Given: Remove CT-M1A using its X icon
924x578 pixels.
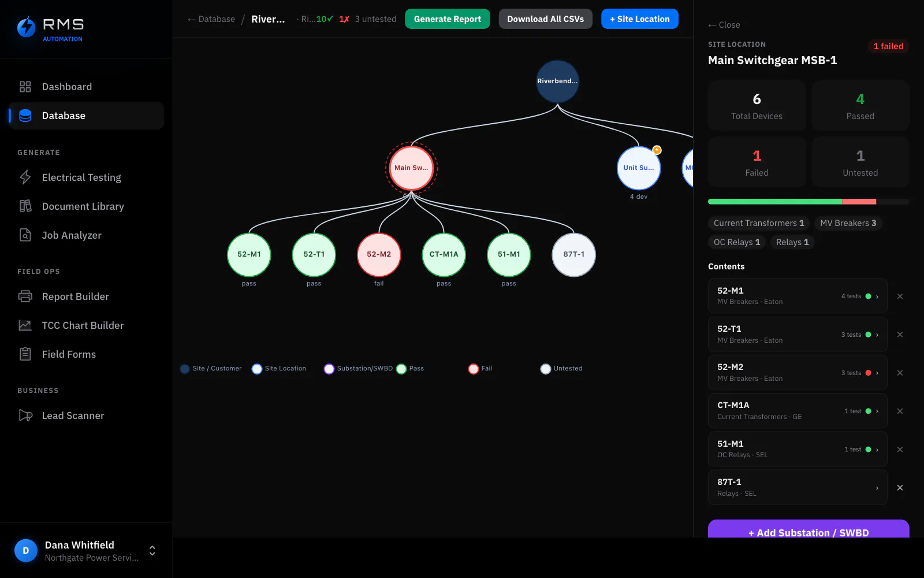Looking at the screenshot, I should click(900, 411).
